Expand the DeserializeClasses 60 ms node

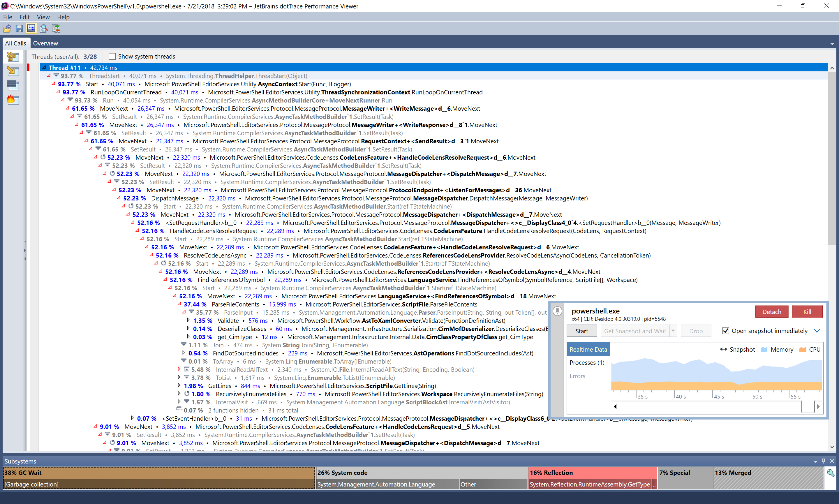click(x=188, y=328)
